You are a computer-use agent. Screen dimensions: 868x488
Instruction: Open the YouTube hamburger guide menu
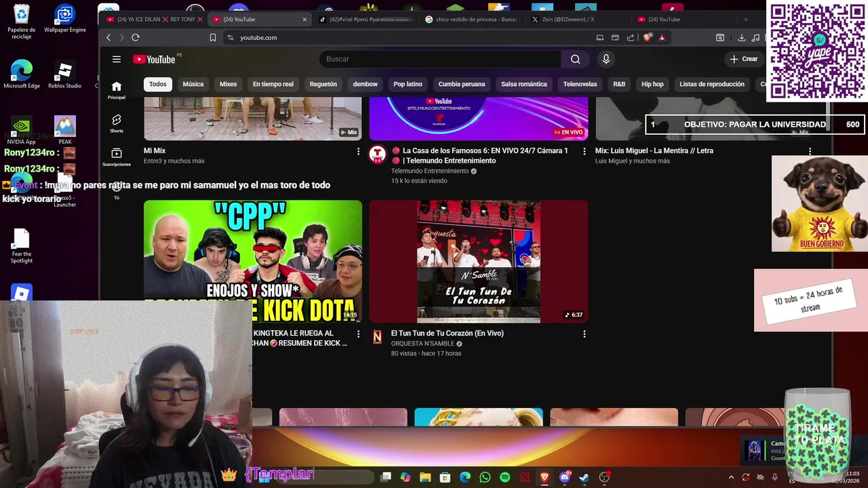tap(117, 59)
